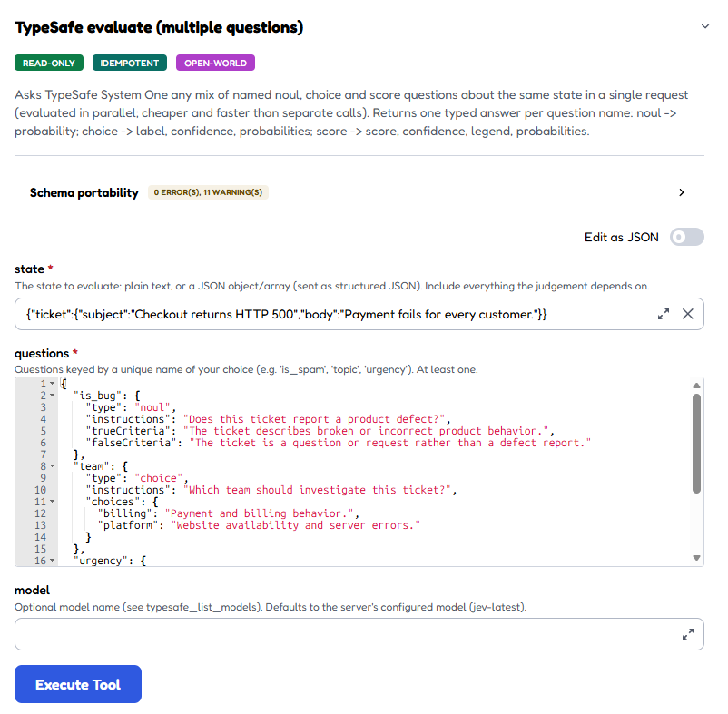Viewport: 728px width, 714px height.
Task: Click the questions field label
Action: coord(42,354)
